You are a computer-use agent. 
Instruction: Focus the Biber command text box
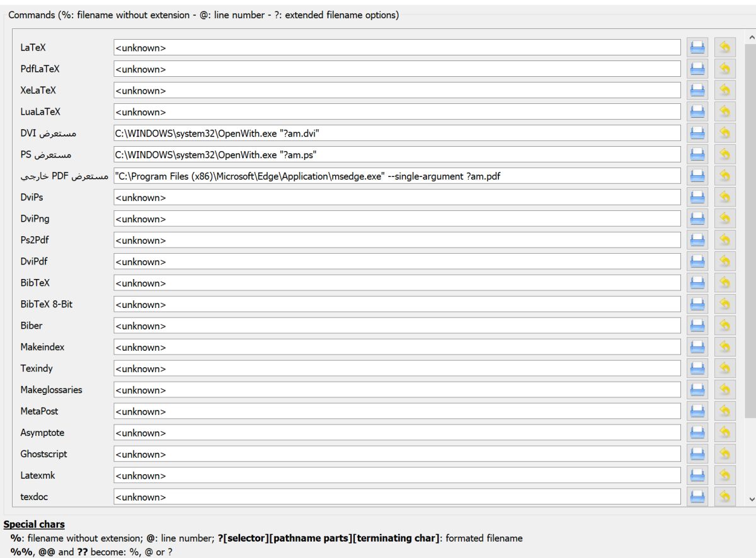[398, 326]
